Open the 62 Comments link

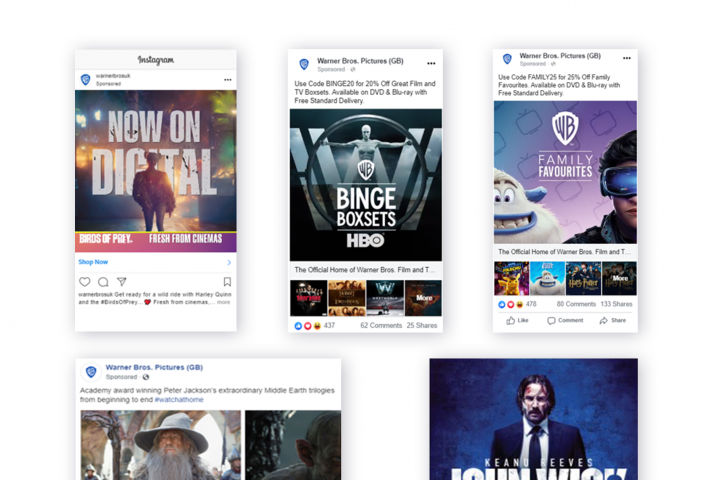(x=381, y=325)
